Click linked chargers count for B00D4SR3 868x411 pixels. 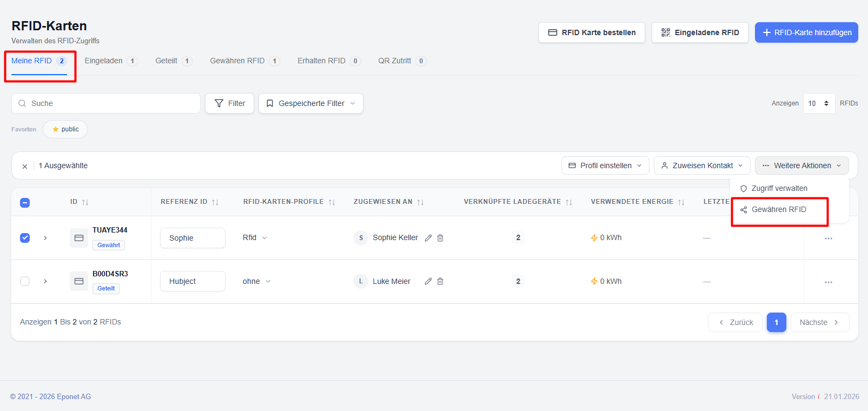[x=518, y=281]
